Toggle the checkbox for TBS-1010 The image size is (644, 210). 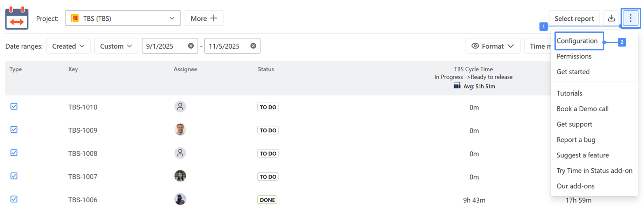coord(14,106)
